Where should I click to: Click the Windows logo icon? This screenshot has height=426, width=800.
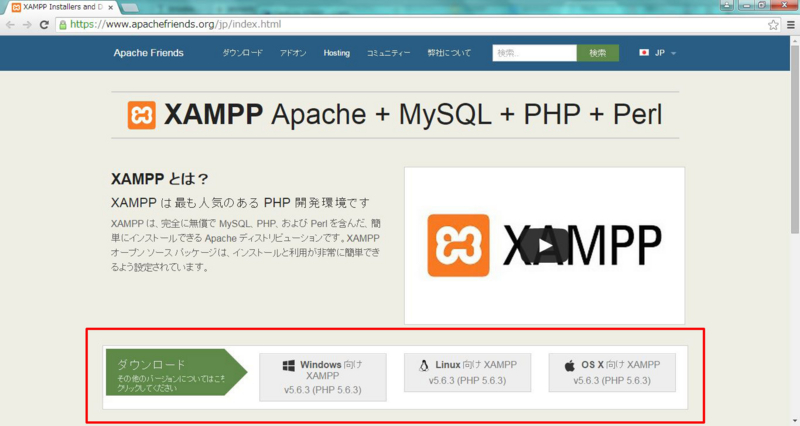[x=289, y=365]
